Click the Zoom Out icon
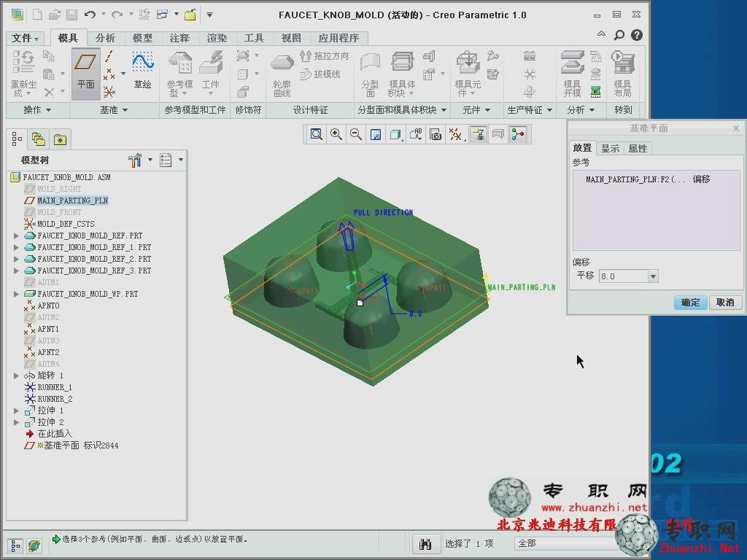Viewport: 747px width, 560px height. [355, 134]
